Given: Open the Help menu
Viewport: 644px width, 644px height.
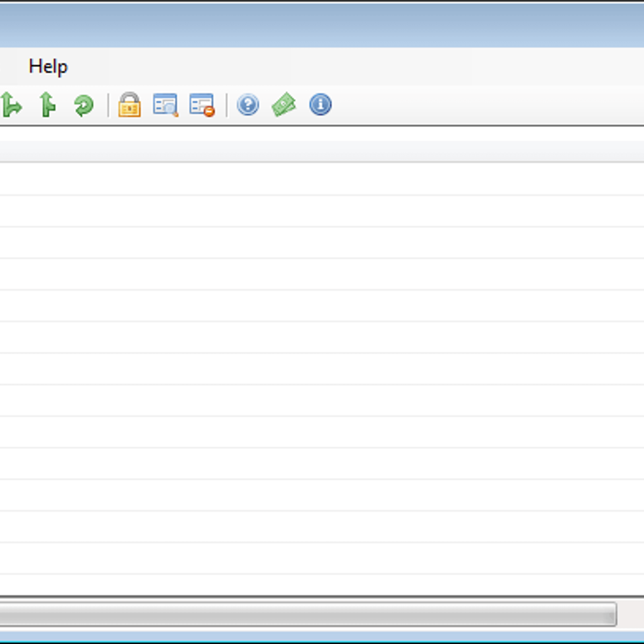Looking at the screenshot, I should click(48, 66).
